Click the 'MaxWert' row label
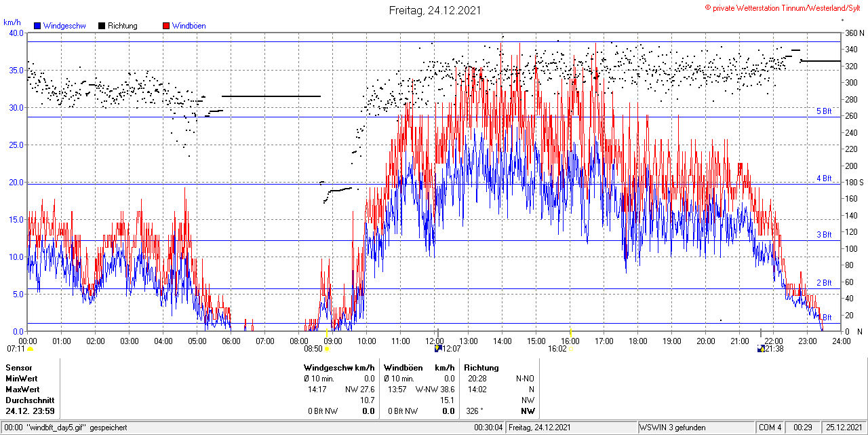 (x=22, y=390)
